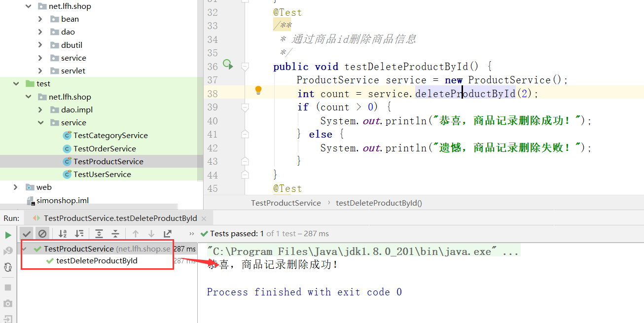
Task: Click the green Run rerun icon
Action: click(x=8, y=235)
